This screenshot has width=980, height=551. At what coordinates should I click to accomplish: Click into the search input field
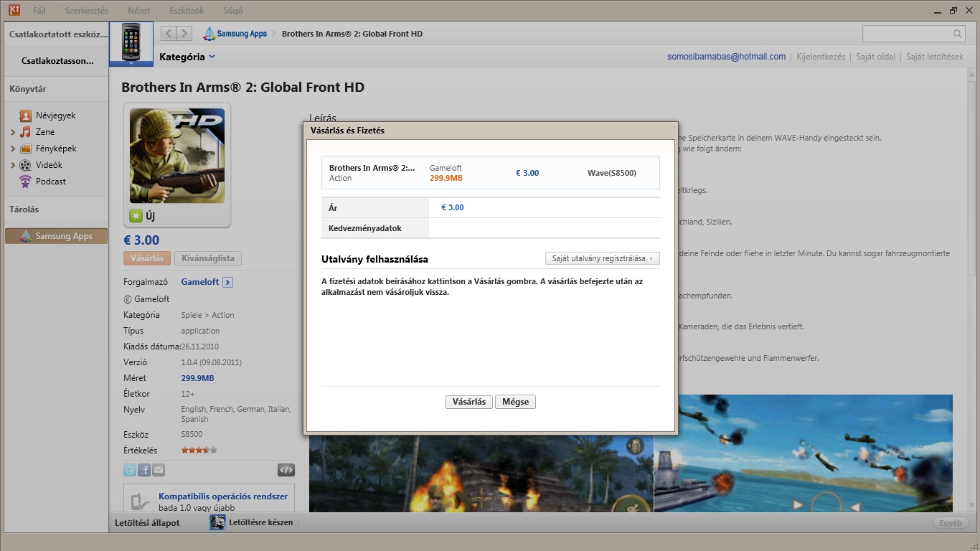coord(907,34)
